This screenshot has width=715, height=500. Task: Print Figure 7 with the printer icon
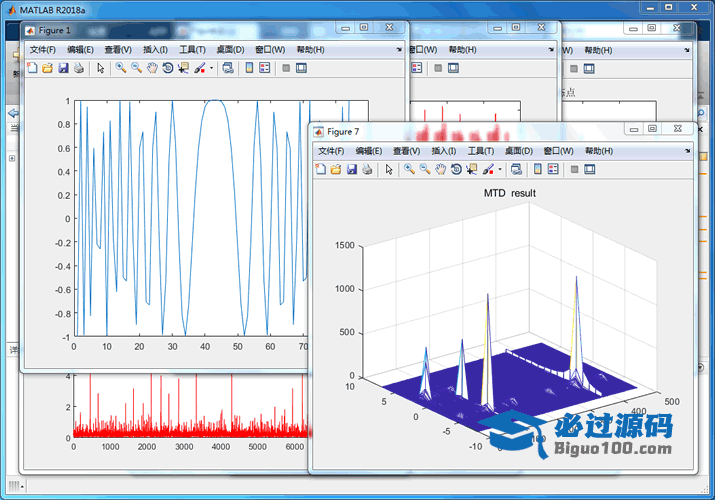click(368, 169)
